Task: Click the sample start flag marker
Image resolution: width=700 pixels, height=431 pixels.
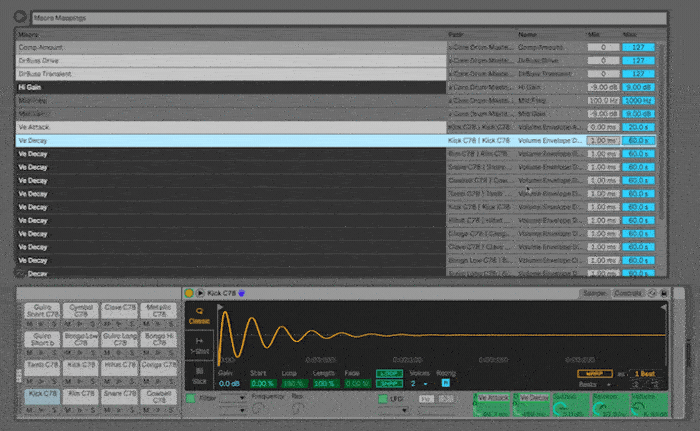Action: pos(220,307)
